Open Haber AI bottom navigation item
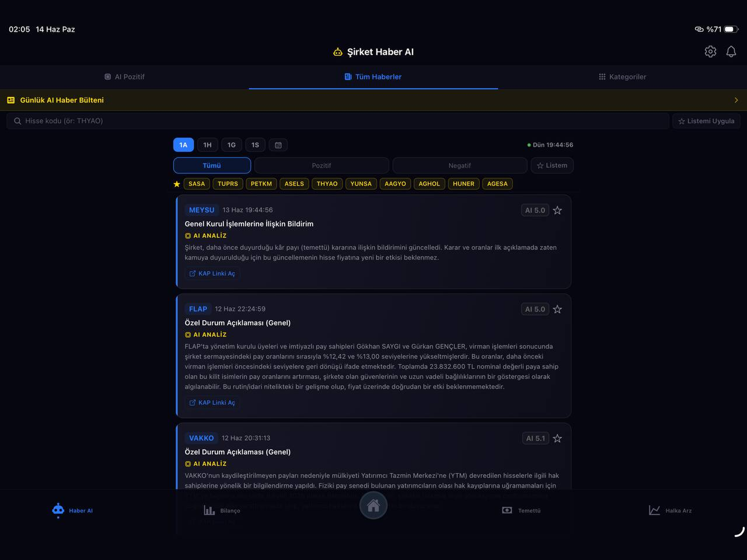 pyautogui.click(x=72, y=510)
